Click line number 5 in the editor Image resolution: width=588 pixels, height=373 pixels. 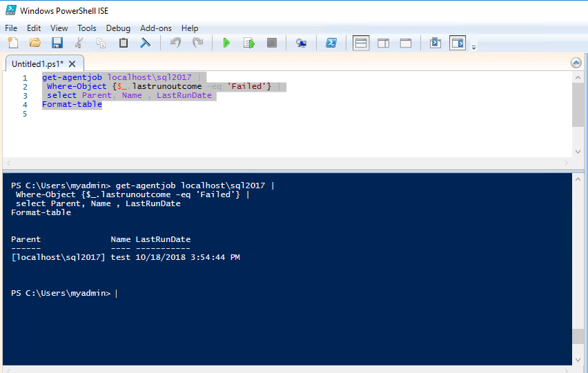pos(25,114)
